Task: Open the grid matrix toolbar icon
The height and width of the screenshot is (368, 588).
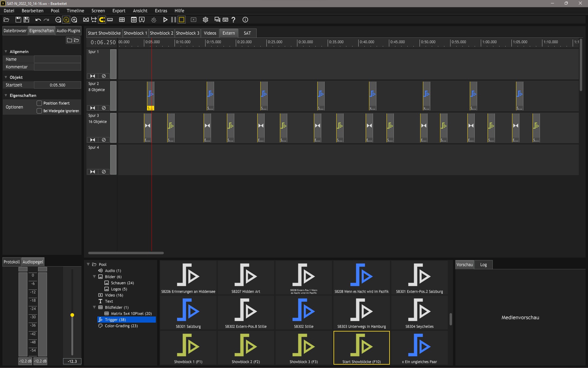Action: (x=122, y=20)
